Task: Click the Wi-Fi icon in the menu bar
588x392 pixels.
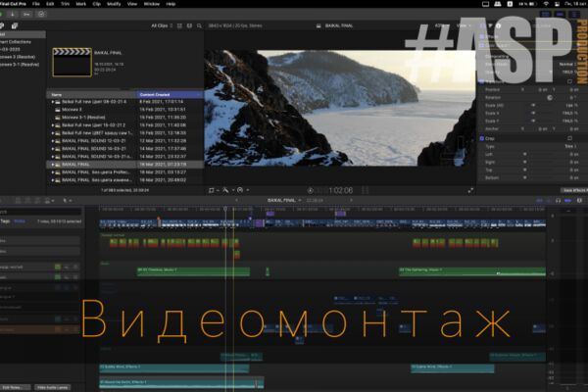Action: 546,4
